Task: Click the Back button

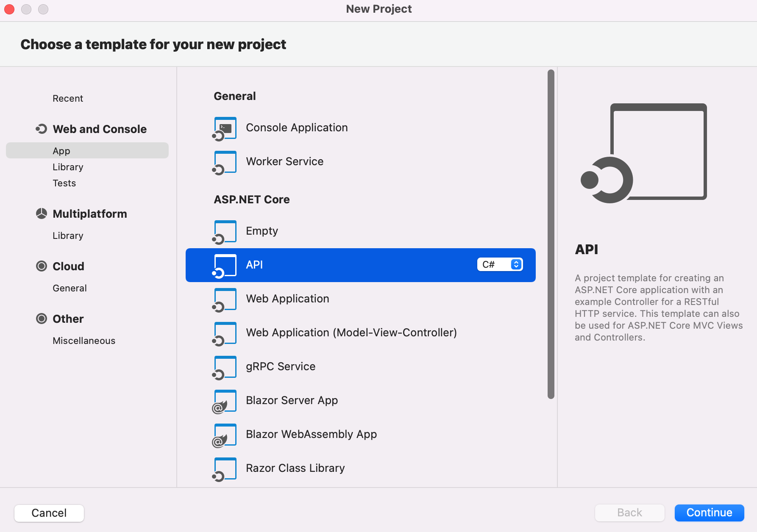Action: [x=629, y=513]
